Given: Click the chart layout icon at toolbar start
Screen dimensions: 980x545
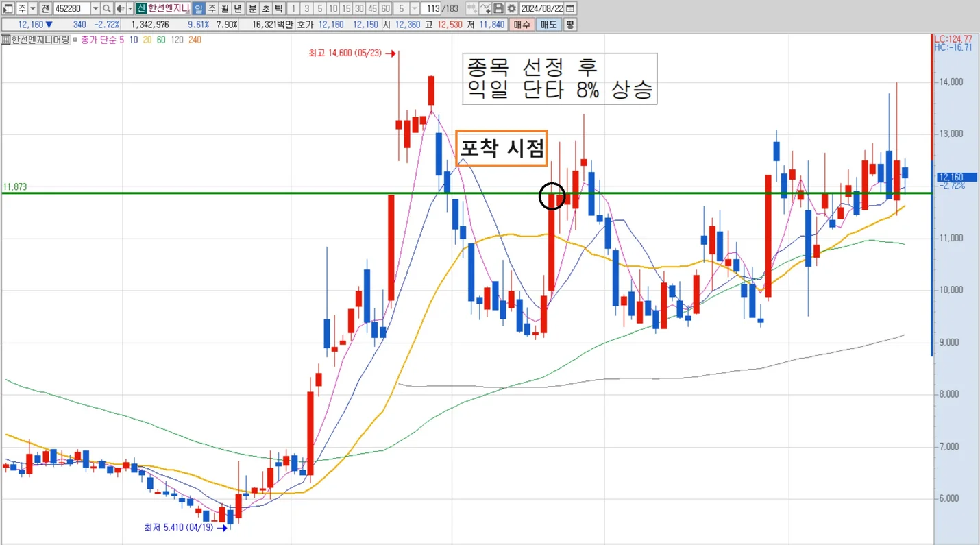Looking at the screenshot, I should 8,9.
